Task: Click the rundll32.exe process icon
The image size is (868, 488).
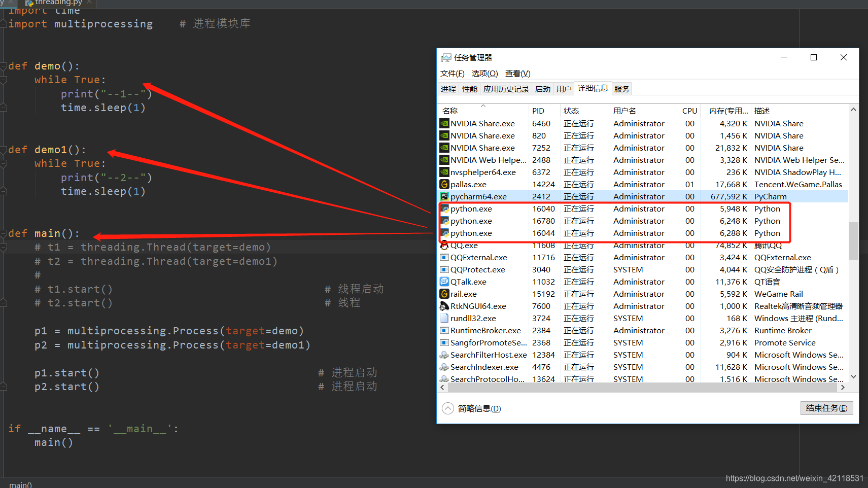Action: click(x=444, y=318)
